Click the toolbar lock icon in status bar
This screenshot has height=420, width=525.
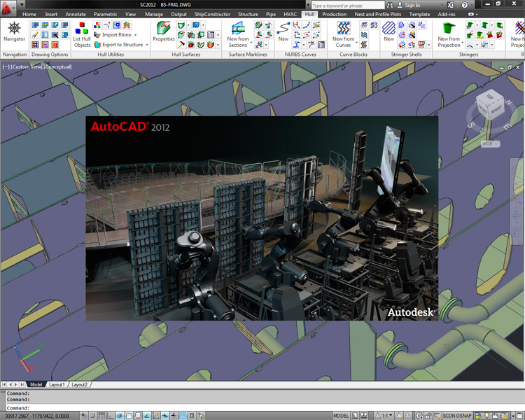[x=428, y=416]
